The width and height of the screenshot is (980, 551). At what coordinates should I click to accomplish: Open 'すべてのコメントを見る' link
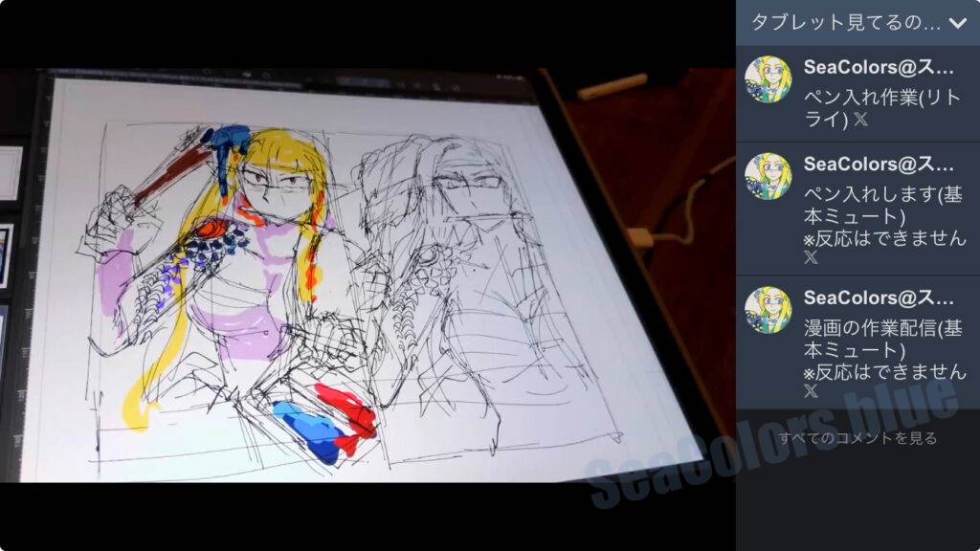click(857, 438)
